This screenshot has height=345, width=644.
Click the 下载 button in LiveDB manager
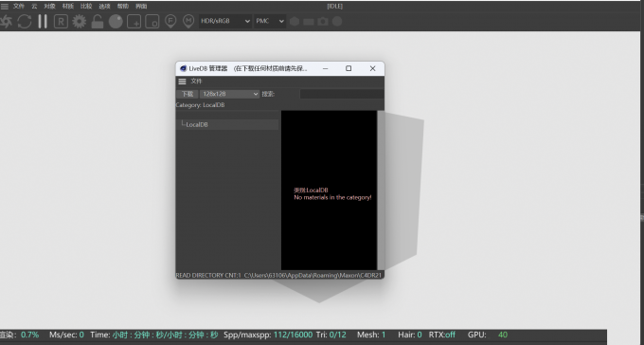pos(188,94)
